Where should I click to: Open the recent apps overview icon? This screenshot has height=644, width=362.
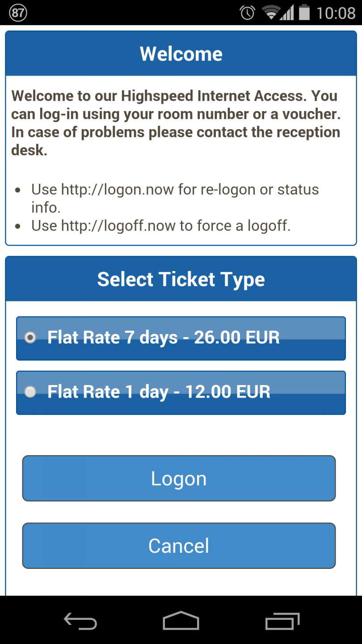pos(282,621)
